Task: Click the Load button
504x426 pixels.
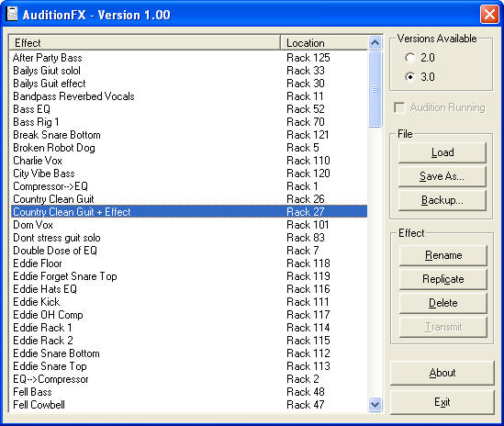Action: [x=442, y=152]
